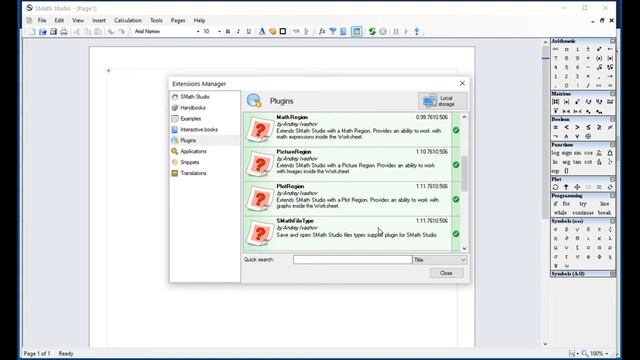The height and width of the screenshot is (360, 640).
Task: Toggle Underline formatting in toolbar
Action: [x=249, y=31]
